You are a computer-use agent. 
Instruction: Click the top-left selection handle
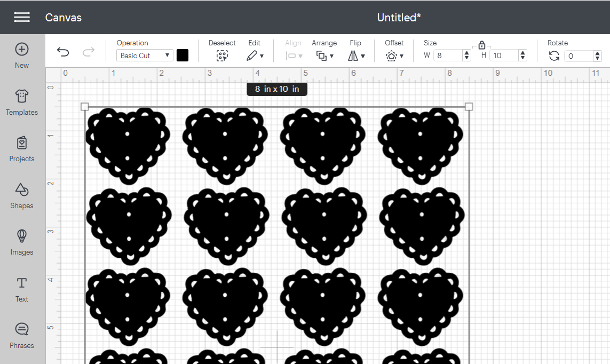(x=84, y=107)
